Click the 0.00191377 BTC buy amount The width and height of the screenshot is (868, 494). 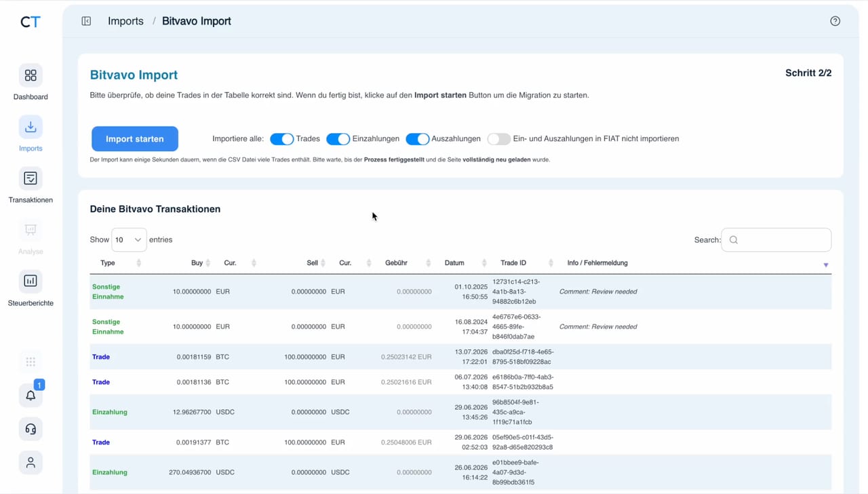(x=194, y=442)
